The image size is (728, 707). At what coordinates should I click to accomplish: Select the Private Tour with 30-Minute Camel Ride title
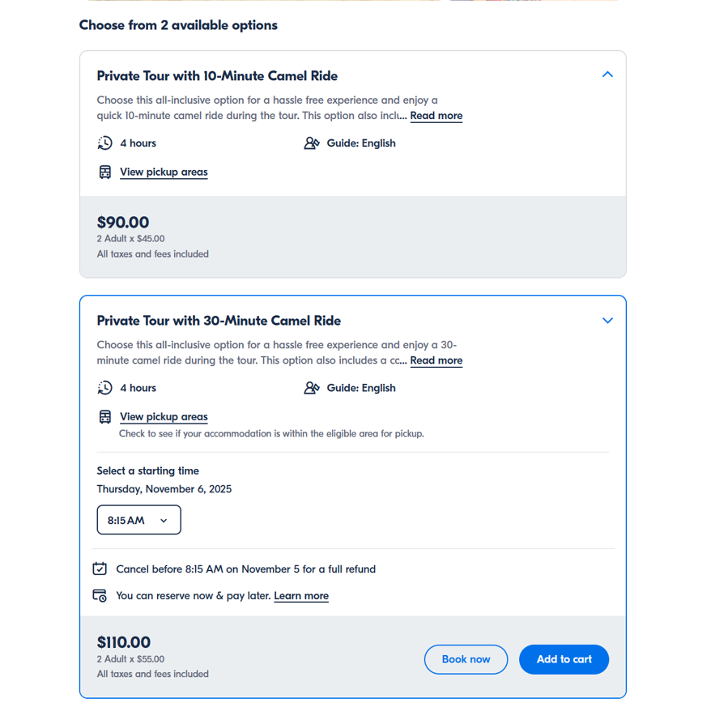(219, 321)
